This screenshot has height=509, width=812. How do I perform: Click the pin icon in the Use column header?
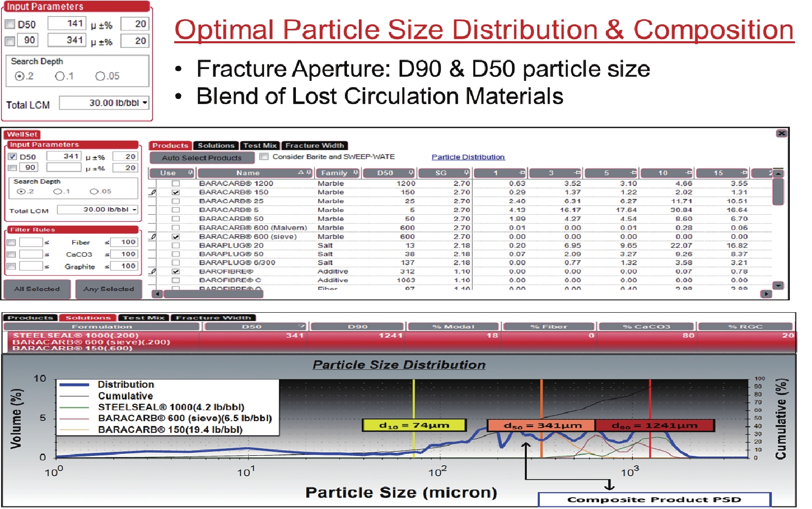click(x=190, y=173)
